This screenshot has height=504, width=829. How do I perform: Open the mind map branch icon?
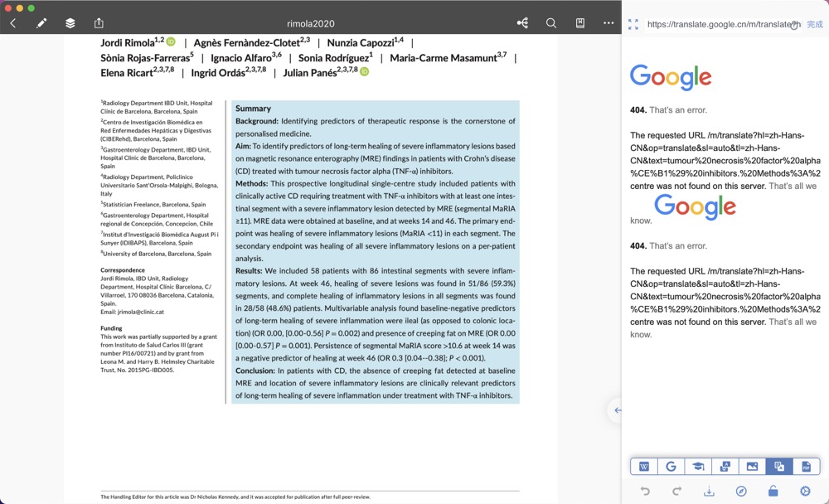coord(522,22)
